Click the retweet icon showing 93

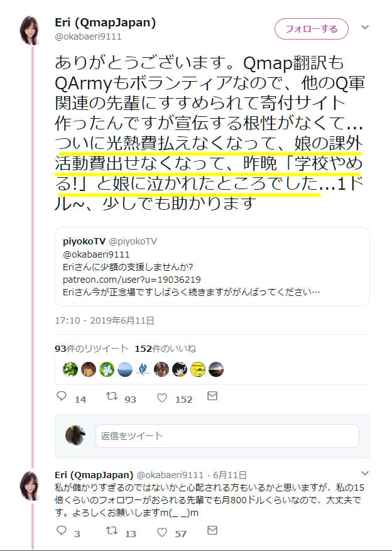pyautogui.click(x=112, y=396)
